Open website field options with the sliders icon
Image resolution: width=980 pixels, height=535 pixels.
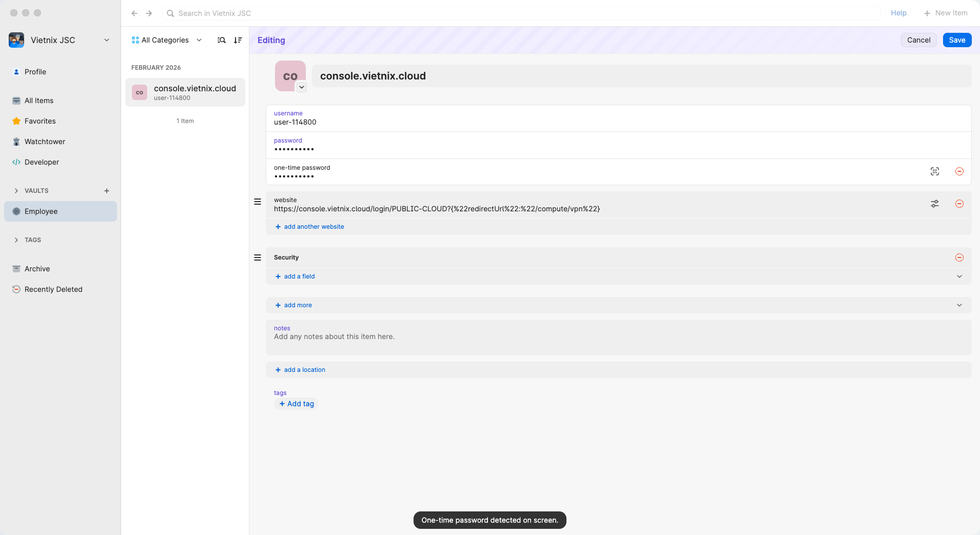(935, 204)
